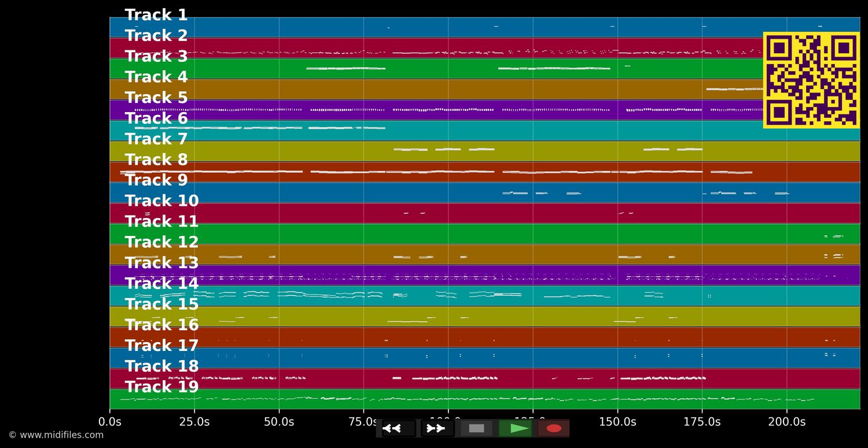Select the Track 1 label
Screen dimensions: 868x448
[x=156, y=15]
